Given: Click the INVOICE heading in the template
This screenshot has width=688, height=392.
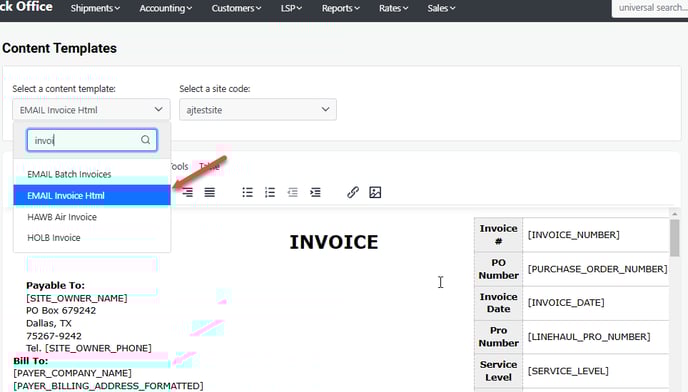Looking at the screenshot, I should [x=333, y=242].
